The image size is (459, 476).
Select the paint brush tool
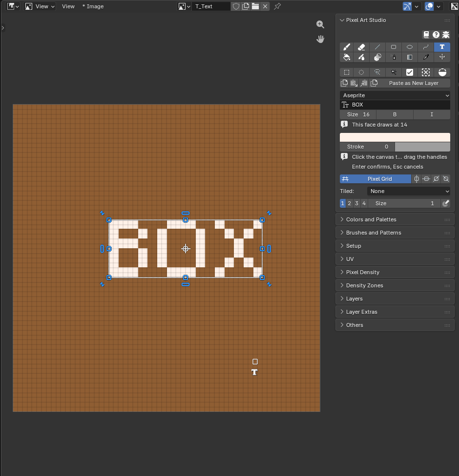347,47
